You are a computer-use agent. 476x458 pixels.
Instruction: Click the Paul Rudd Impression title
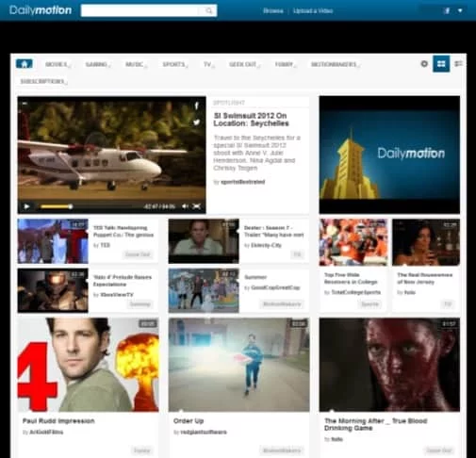58,421
